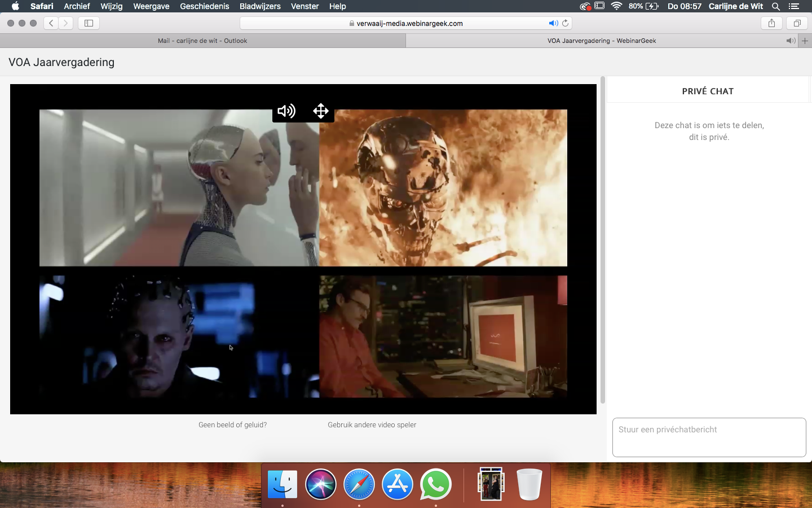Click the move arrows icon on video
Image resolution: width=812 pixels, height=508 pixels.
321,111
